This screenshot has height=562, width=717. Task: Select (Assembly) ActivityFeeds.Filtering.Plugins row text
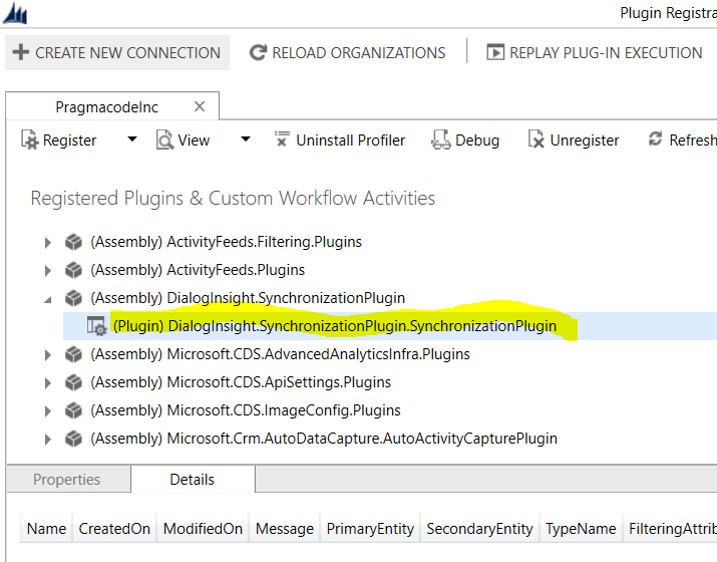point(226,242)
